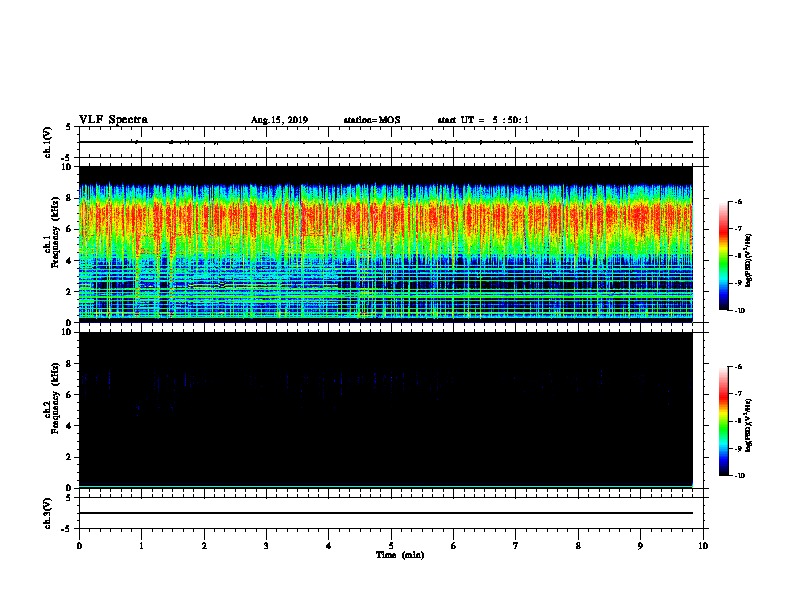Click the time axis tick label "1"
This screenshot has width=792, height=612.
pyautogui.click(x=141, y=546)
